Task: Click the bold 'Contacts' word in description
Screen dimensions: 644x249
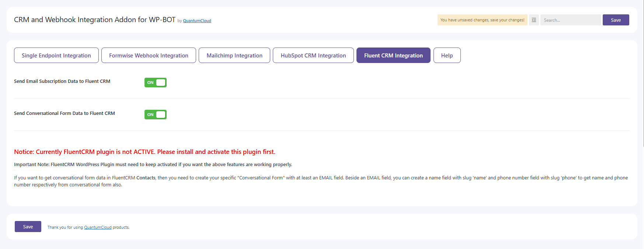Action: [146, 178]
